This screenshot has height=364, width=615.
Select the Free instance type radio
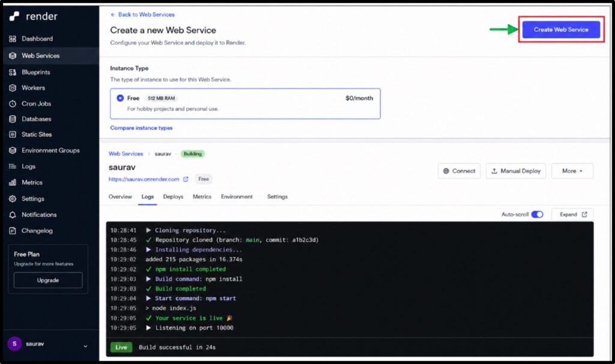click(x=120, y=98)
